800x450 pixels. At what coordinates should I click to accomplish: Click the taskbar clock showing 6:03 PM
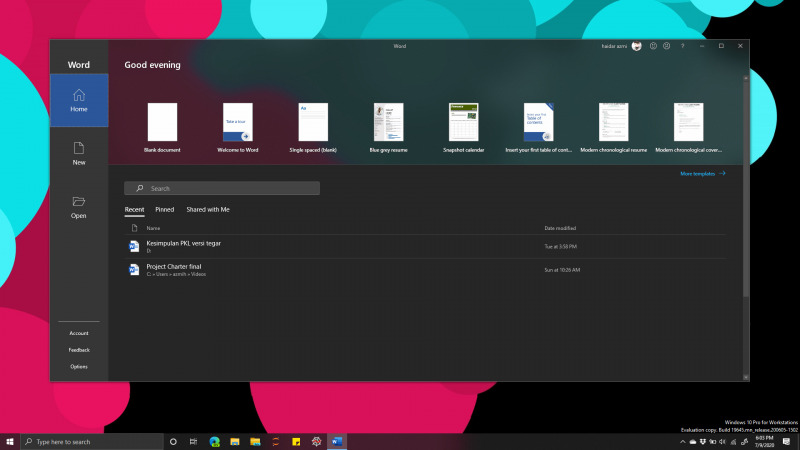click(764, 441)
